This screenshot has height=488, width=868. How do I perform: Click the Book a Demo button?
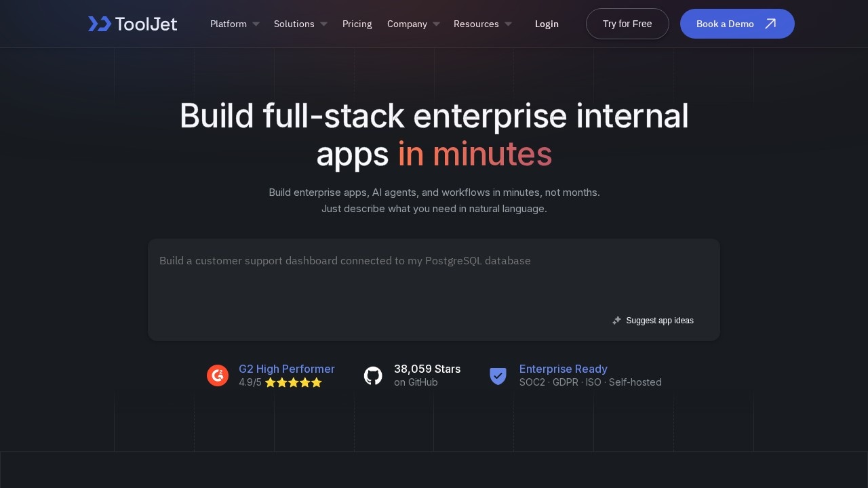(737, 24)
